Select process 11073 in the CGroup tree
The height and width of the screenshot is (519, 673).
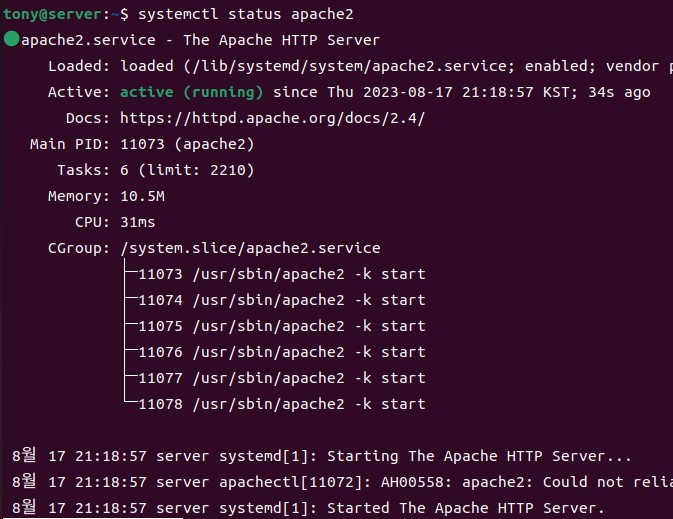click(x=281, y=274)
